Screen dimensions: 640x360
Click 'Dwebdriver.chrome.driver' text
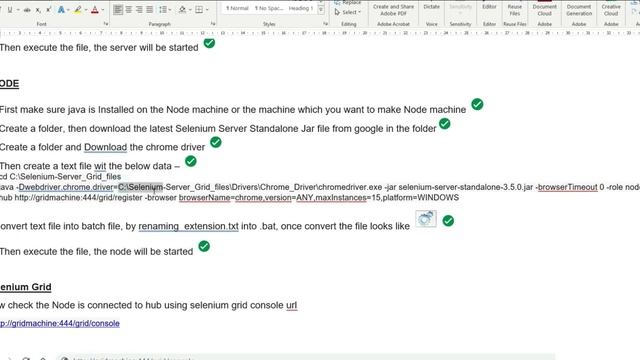[66, 187]
